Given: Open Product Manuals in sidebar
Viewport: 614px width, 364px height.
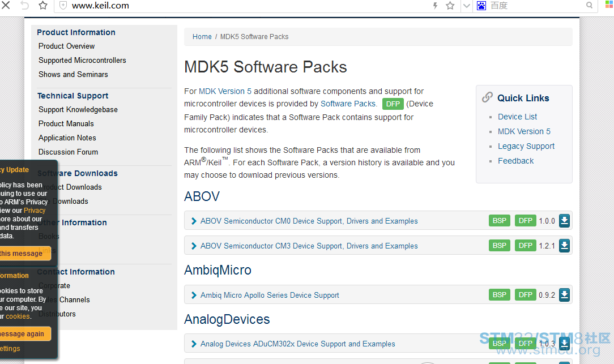Looking at the screenshot, I should tap(66, 123).
